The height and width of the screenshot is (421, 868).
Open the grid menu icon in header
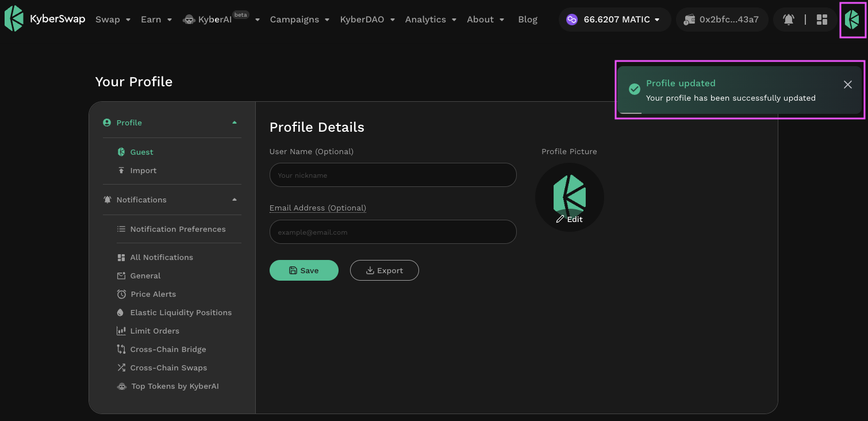822,20
